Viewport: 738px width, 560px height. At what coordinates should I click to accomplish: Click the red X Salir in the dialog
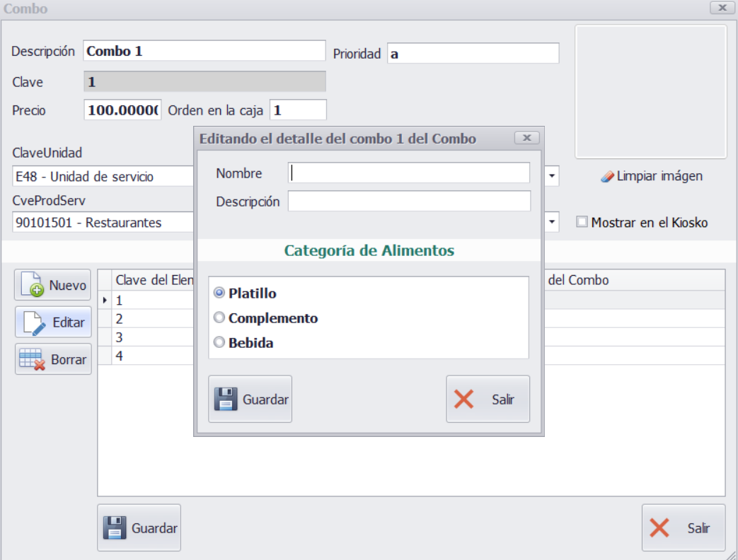coord(488,399)
